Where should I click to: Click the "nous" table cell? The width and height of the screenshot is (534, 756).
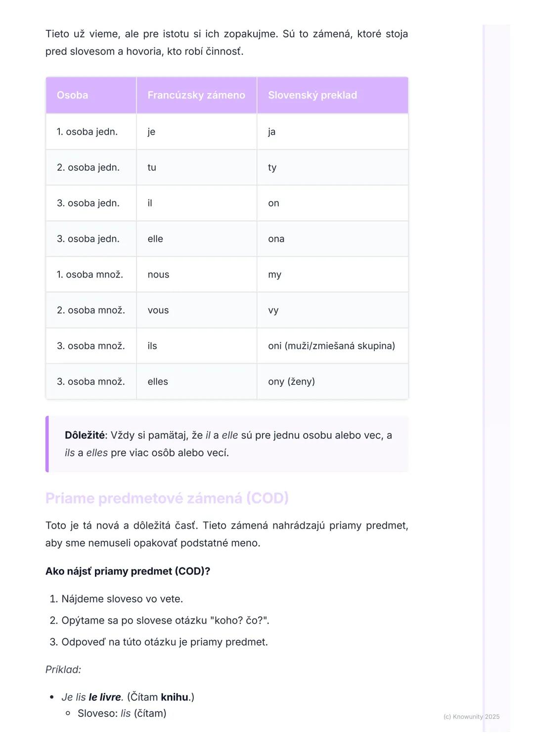click(158, 275)
